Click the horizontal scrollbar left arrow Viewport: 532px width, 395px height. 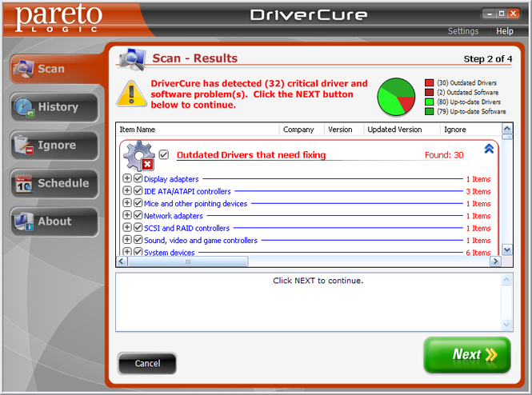(122, 261)
